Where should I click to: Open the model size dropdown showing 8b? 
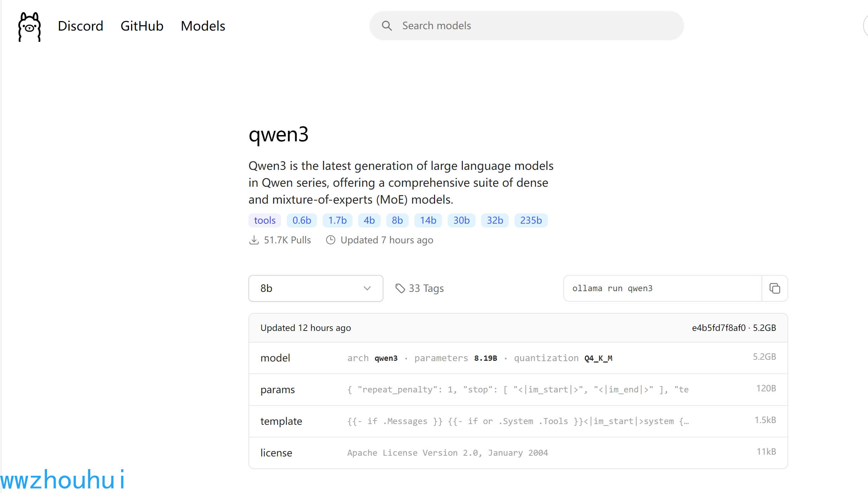tap(315, 288)
